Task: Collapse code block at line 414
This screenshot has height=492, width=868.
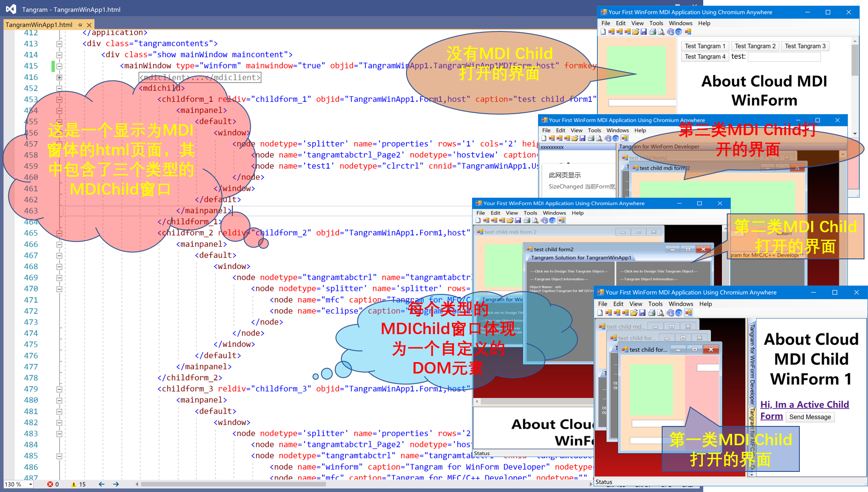Action: pos(59,55)
